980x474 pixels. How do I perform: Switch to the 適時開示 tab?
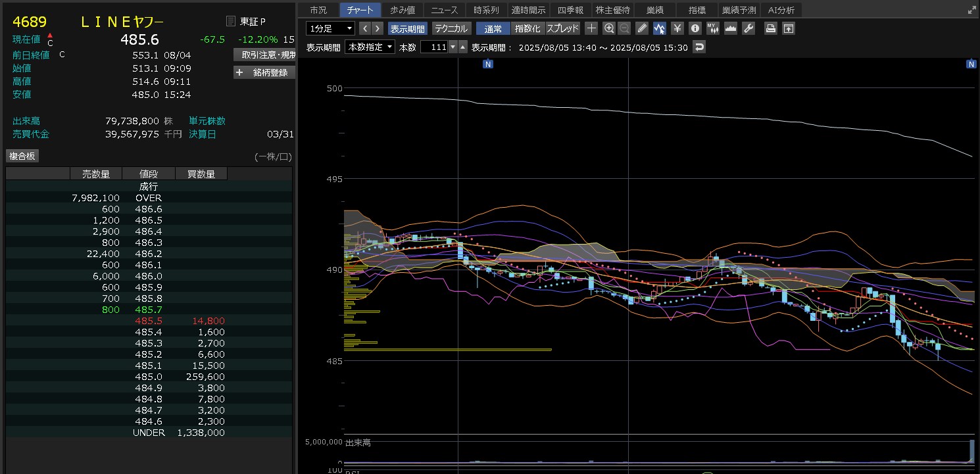click(529, 10)
